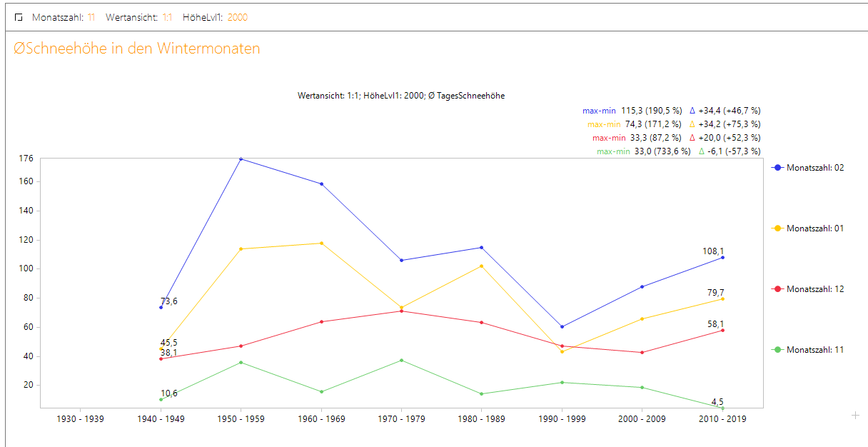Click the 108,1 data label
Image resolution: width=868 pixels, height=447 pixels.
(714, 251)
